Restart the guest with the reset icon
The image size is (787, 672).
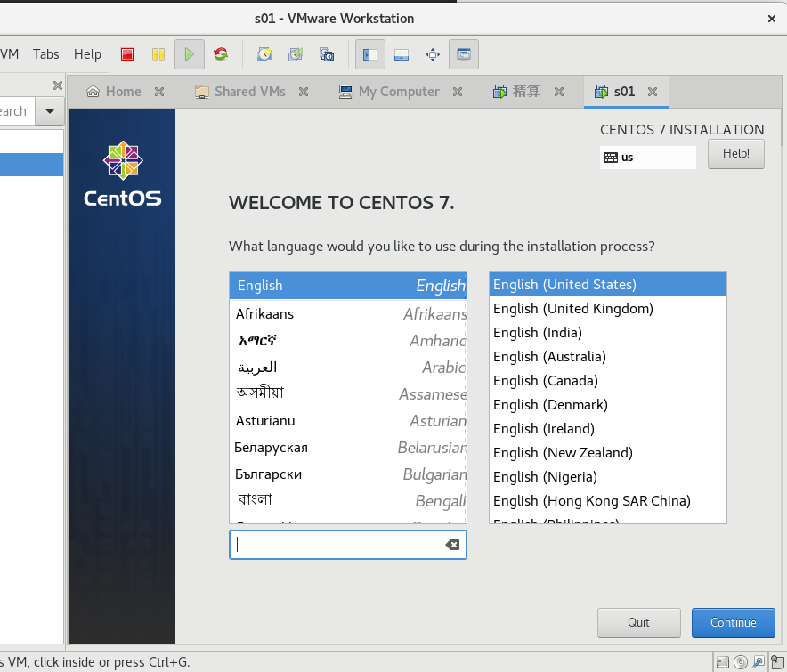(x=220, y=54)
